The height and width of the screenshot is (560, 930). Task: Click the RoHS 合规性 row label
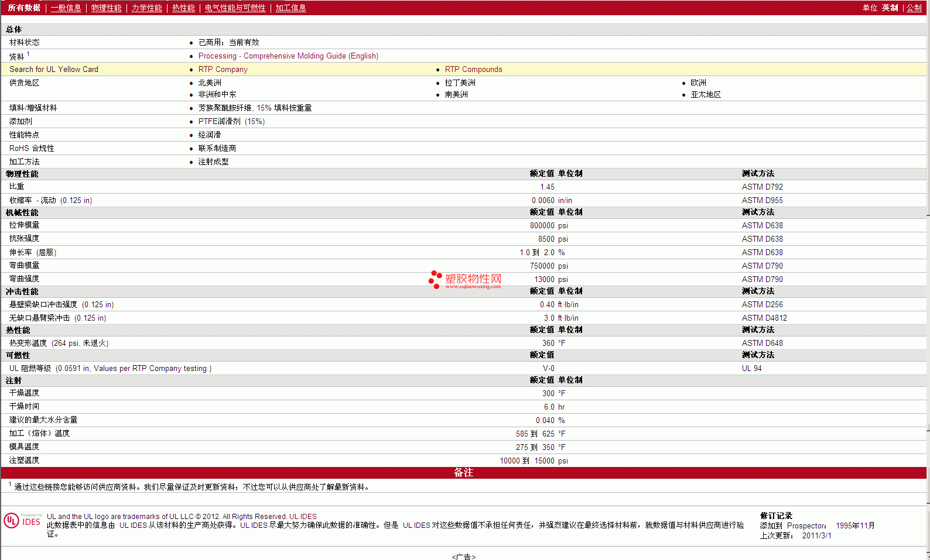tap(32, 149)
